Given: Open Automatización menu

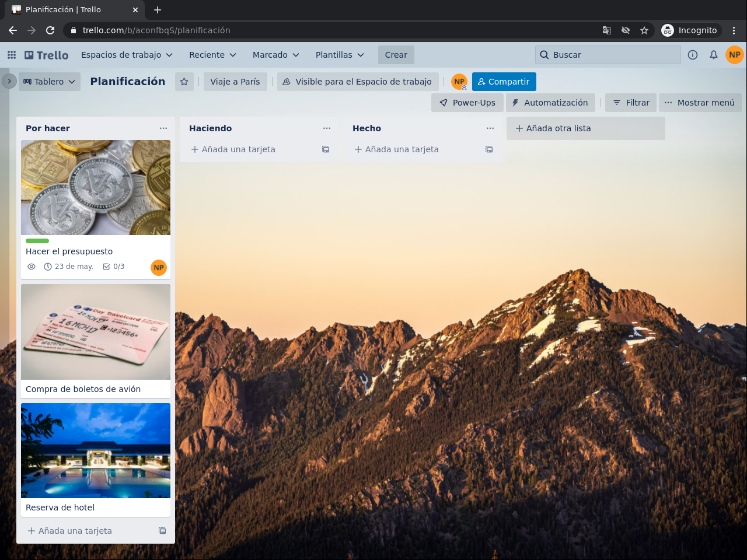Looking at the screenshot, I should pos(551,103).
